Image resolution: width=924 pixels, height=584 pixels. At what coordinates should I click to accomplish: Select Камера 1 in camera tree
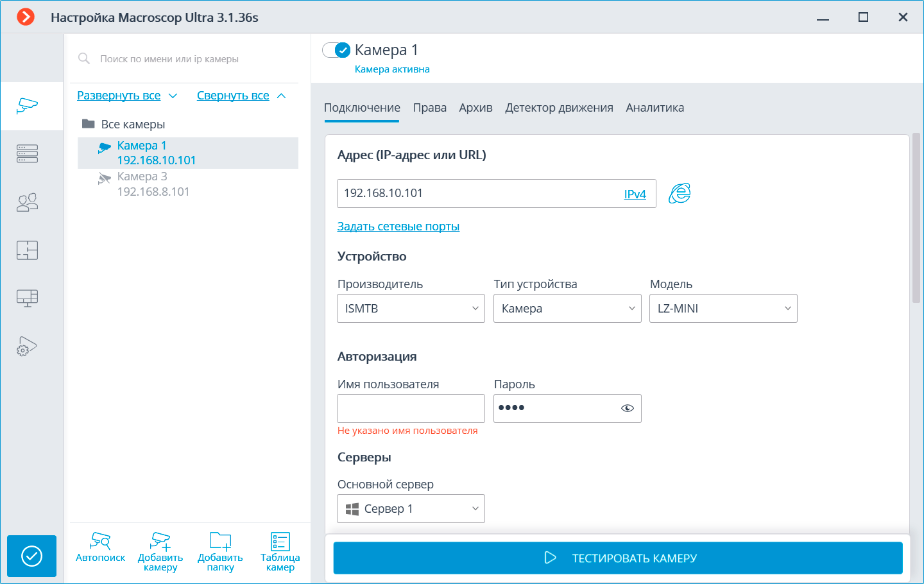coord(188,153)
